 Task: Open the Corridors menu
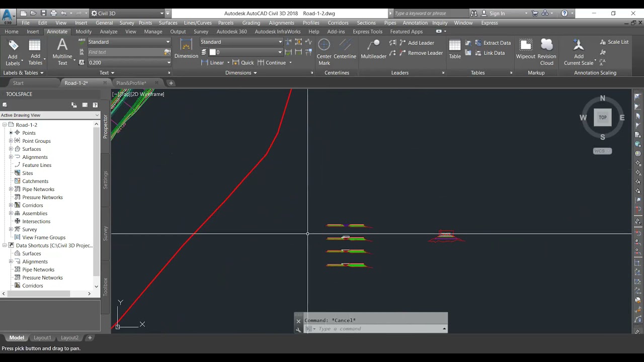(338, 23)
